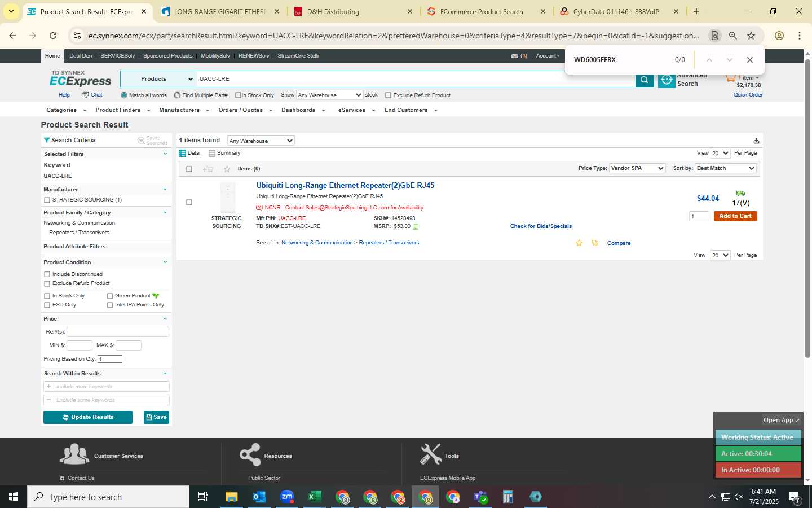
Task: Open the Products search-type dropdown
Action: [x=158, y=79]
